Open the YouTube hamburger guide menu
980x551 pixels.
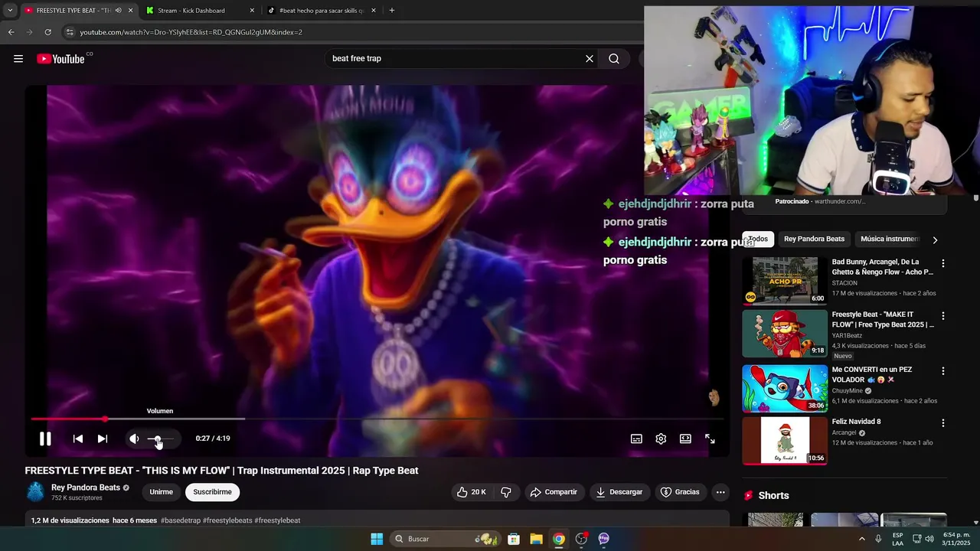click(x=18, y=59)
